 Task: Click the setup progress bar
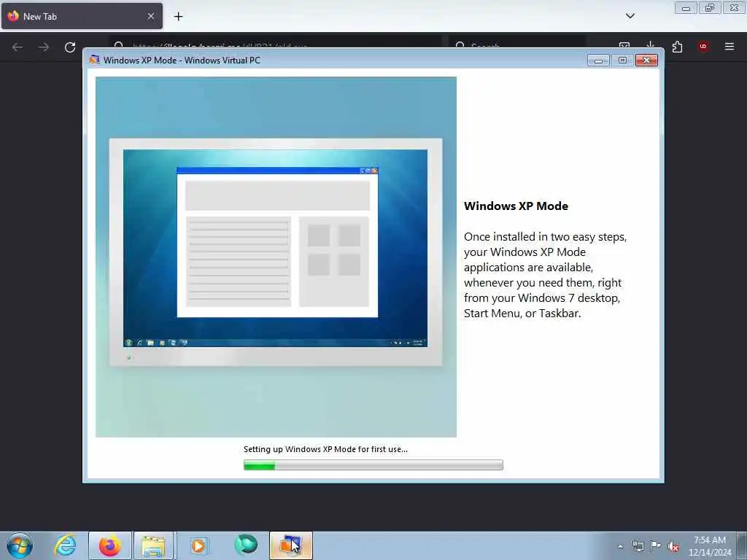click(373, 464)
